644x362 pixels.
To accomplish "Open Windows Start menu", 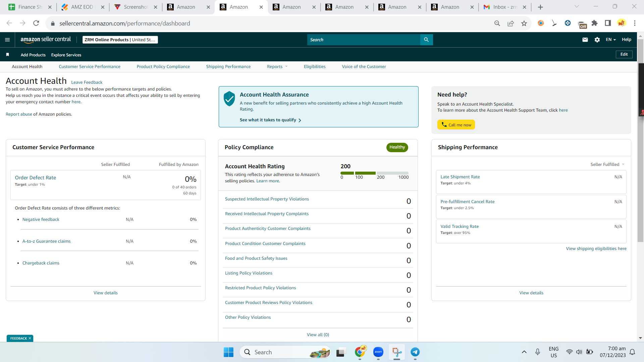I will tap(228, 352).
